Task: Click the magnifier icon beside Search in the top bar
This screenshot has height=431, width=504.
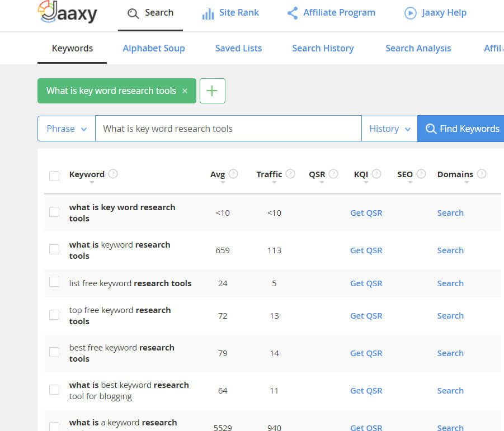Action: [x=133, y=13]
